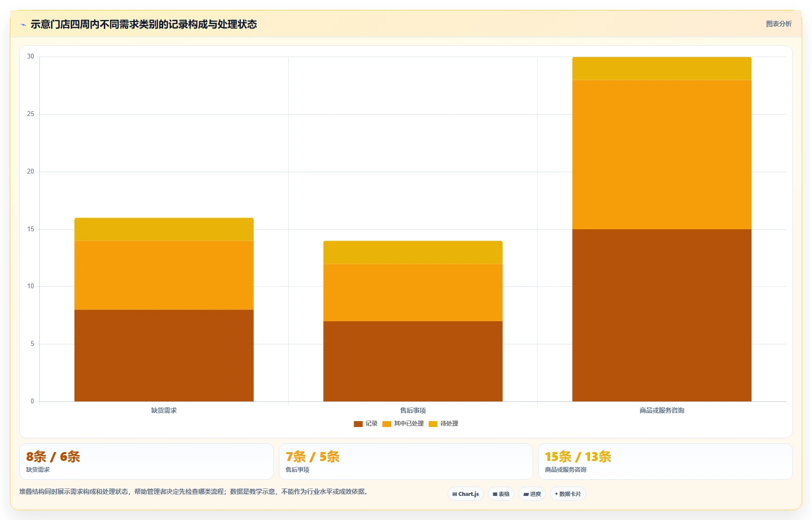Click the 售后事项 x-axis label

point(413,410)
